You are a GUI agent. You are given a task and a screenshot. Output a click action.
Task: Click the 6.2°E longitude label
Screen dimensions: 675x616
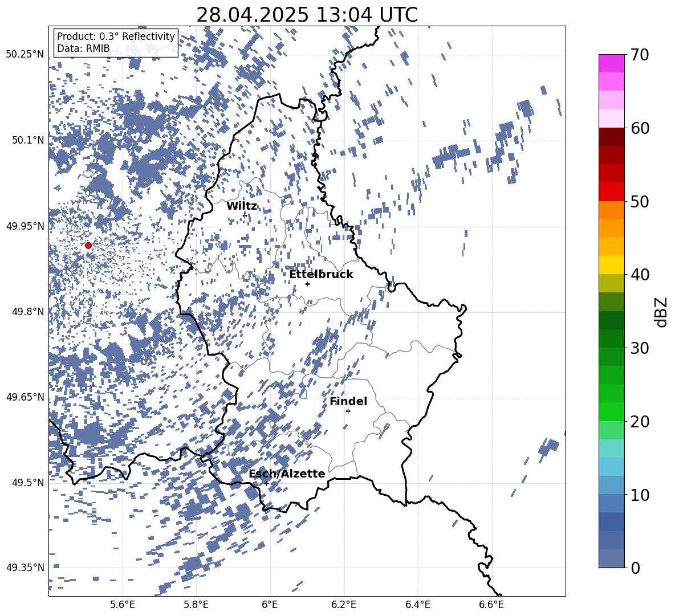click(344, 605)
